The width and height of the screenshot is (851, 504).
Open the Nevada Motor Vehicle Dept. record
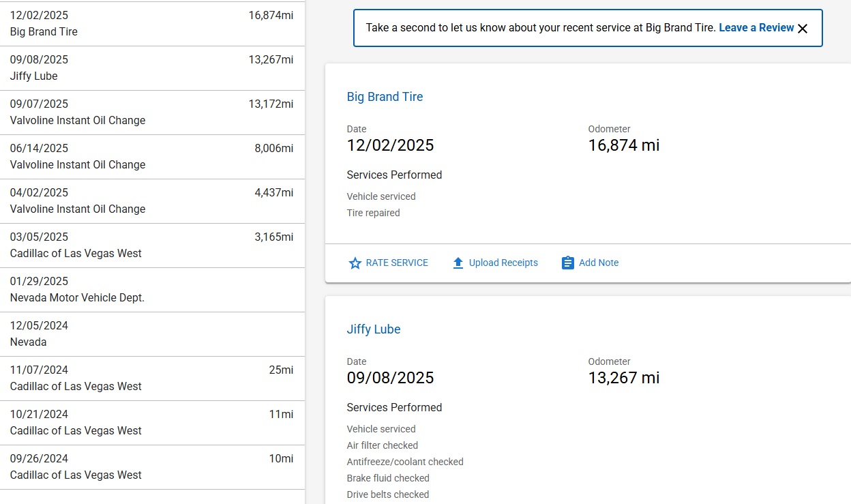[151, 290]
